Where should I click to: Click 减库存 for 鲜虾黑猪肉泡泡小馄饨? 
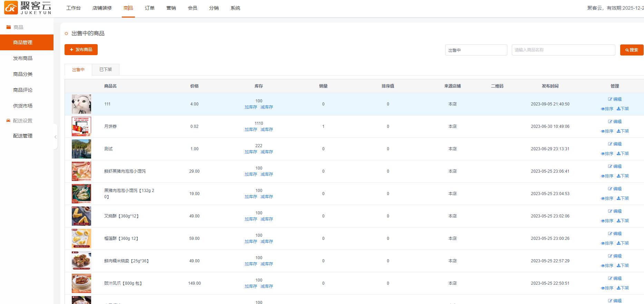point(267,174)
